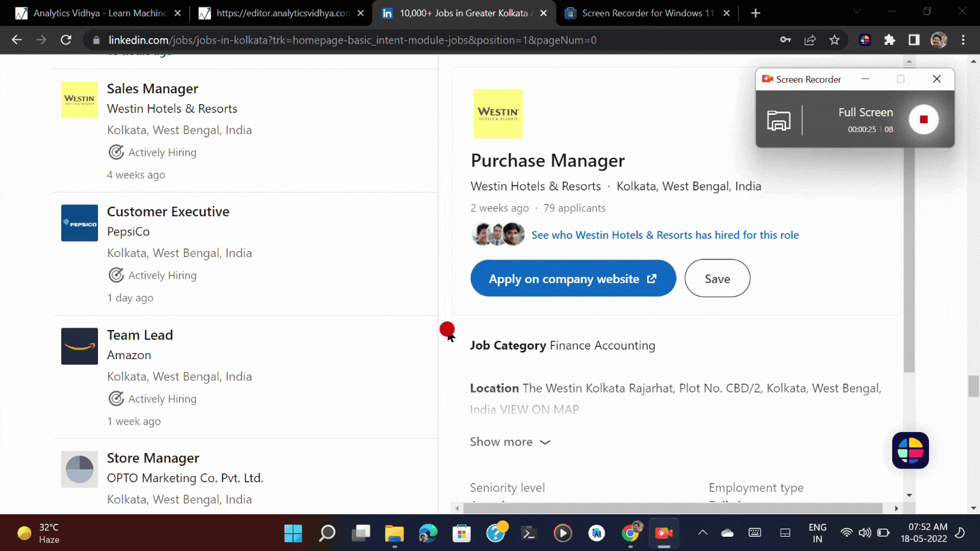This screenshot has height=551, width=980.
Task: Open PepsiCo company link
Action: (x=128, y=231)
